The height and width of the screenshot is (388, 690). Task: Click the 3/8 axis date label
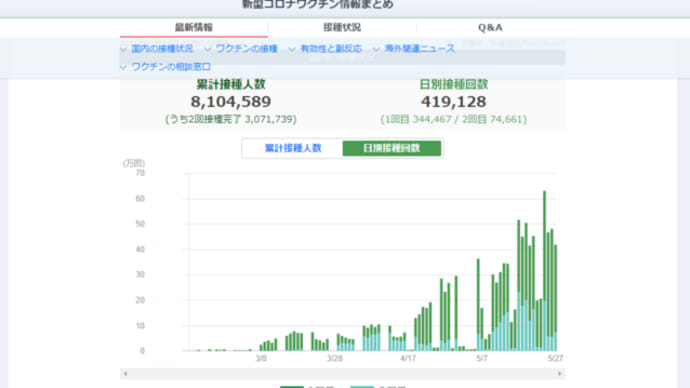point(261,359)
